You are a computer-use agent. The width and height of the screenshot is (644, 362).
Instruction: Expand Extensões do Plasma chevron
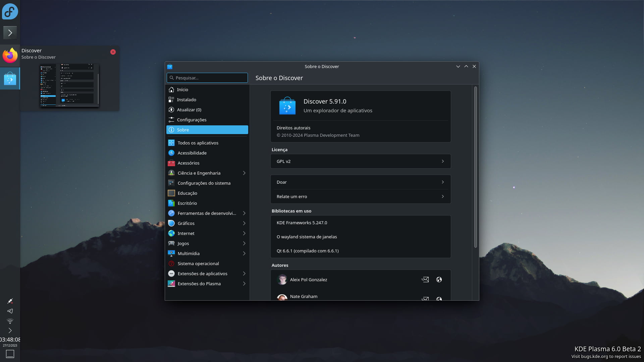[244, 284]
